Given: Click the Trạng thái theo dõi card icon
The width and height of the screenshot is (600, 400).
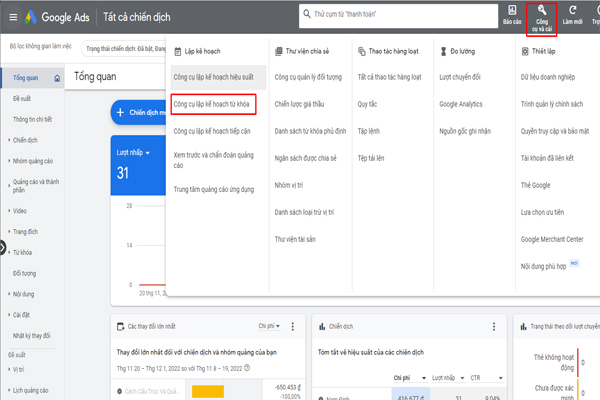Looking at the screenshot, I should click(x=523, y=327).
